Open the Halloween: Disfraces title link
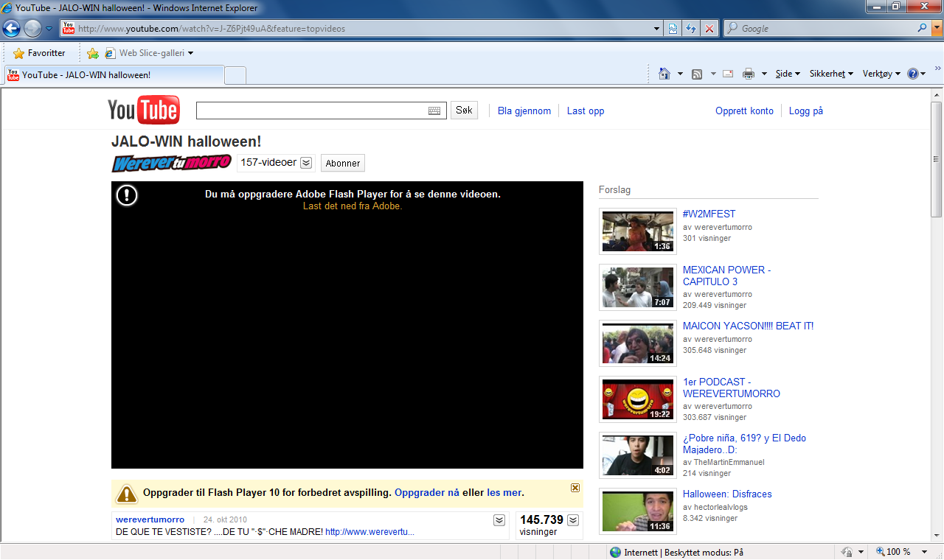This screenshot has height=560, width=944. (x=727, y=494)
